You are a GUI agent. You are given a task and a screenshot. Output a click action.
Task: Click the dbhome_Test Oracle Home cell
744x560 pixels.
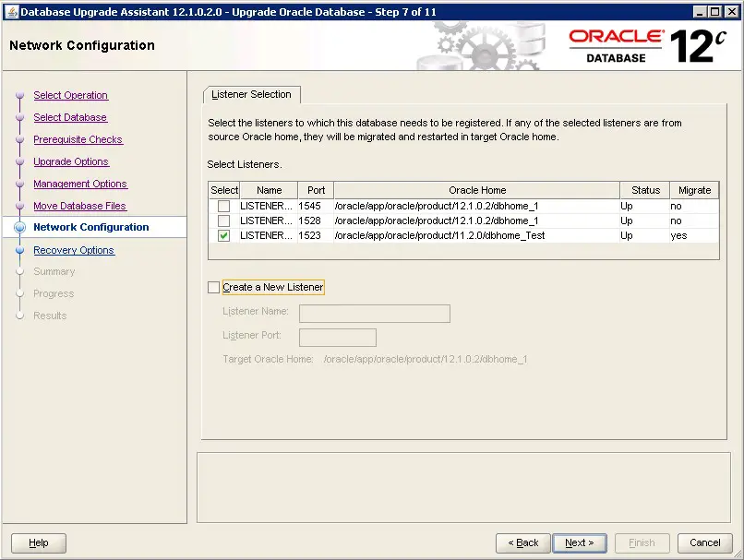click(476, 235)
